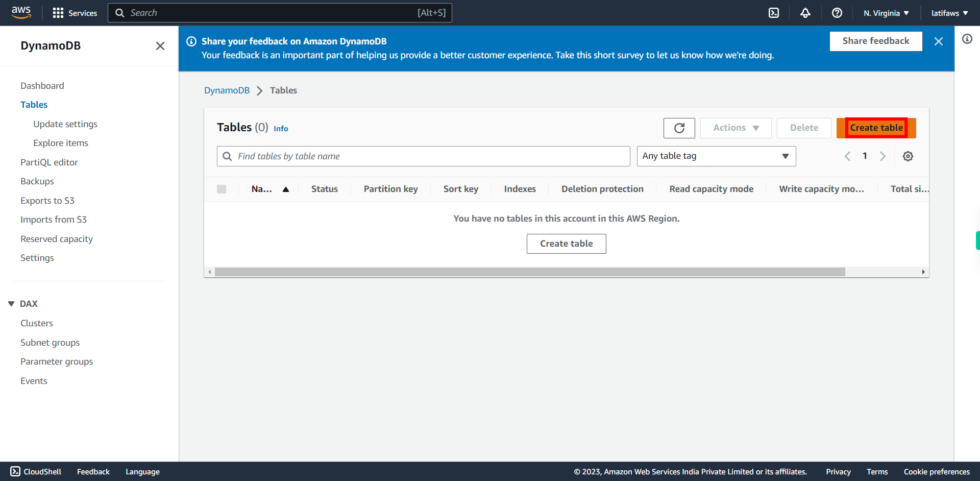
Task: Go to previous page of tables
Action: pos(847,156)
